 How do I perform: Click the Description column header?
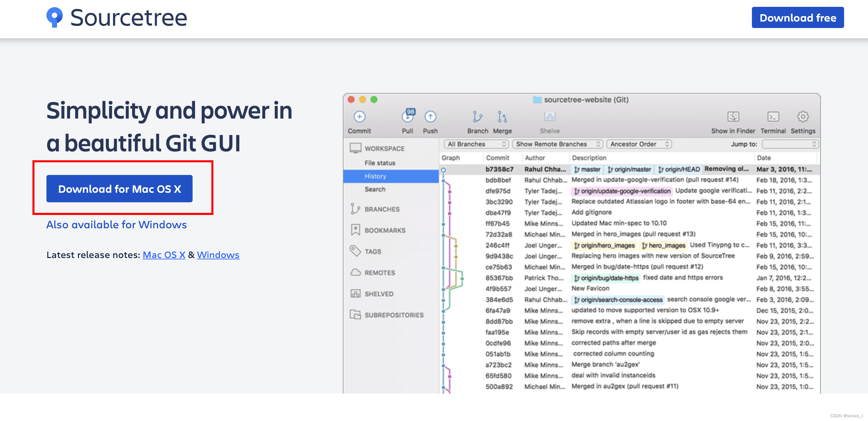(x=589, y=158)
